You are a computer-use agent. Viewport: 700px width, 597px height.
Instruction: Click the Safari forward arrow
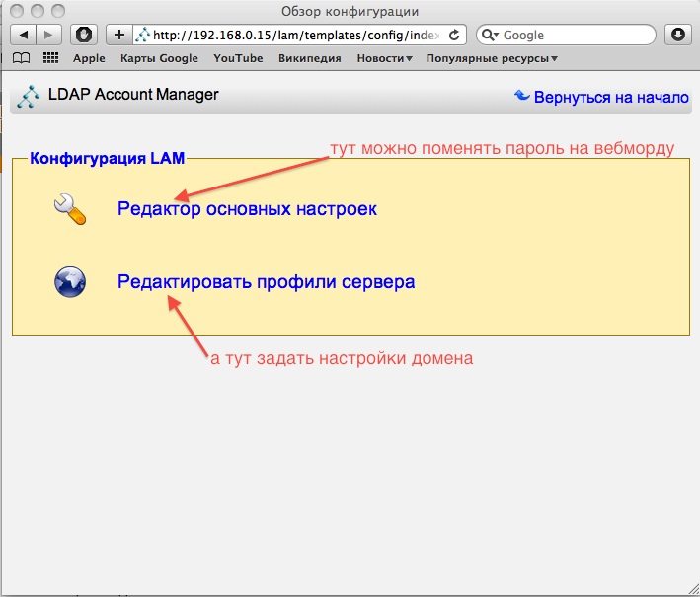pyautogui.click(x=48, y=35)
